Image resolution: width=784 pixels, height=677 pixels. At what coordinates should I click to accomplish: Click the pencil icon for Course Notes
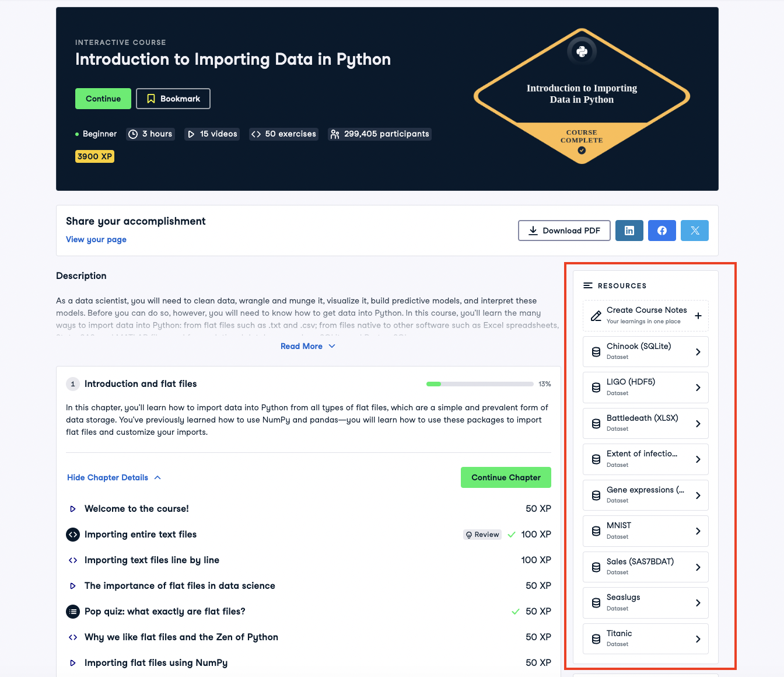pyautogui.click(x=596, y=316)
